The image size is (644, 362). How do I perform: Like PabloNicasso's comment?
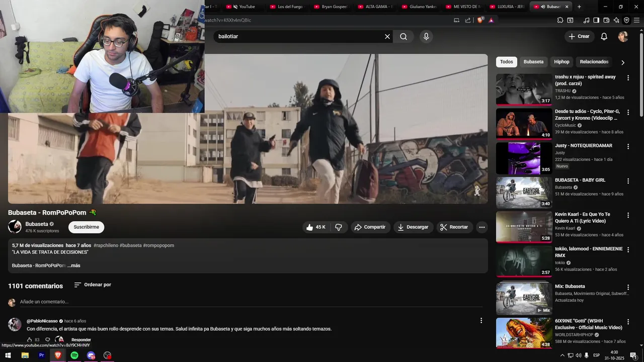[x=30, y=340]
